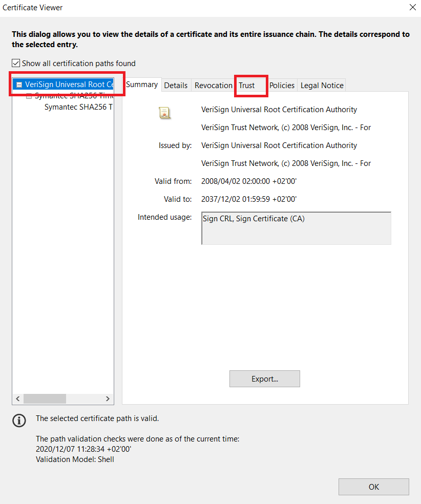Click the right arrow of the tree scrollbar

[x=108, y=399]
